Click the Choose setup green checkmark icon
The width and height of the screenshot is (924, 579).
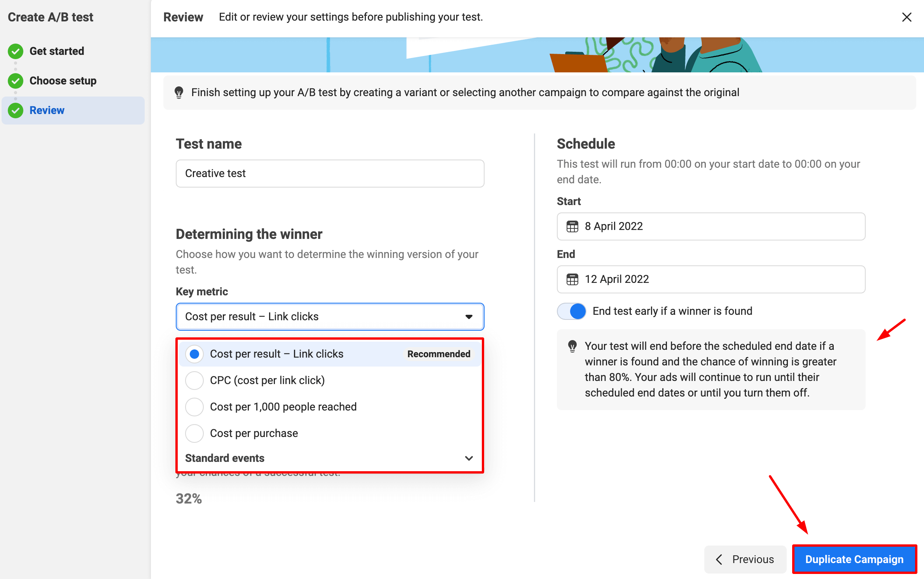16,81
